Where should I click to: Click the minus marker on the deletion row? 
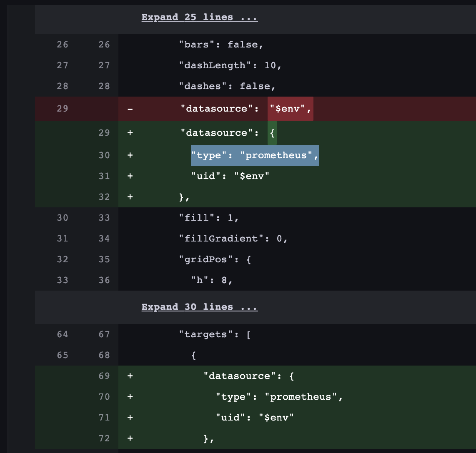pyautogui.click(x=130, y=108)
